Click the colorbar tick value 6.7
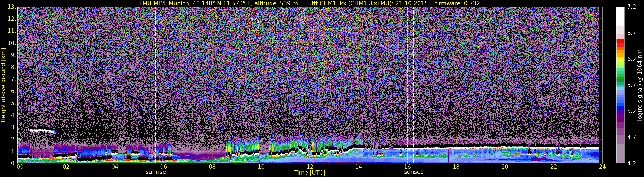The height and width of the screenshot is (177, 644). pos(632,33)
